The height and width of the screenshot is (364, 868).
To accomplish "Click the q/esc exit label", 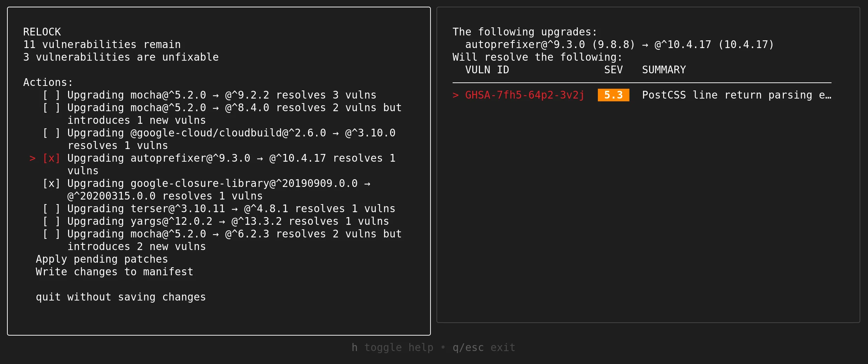I will (483, 348).
